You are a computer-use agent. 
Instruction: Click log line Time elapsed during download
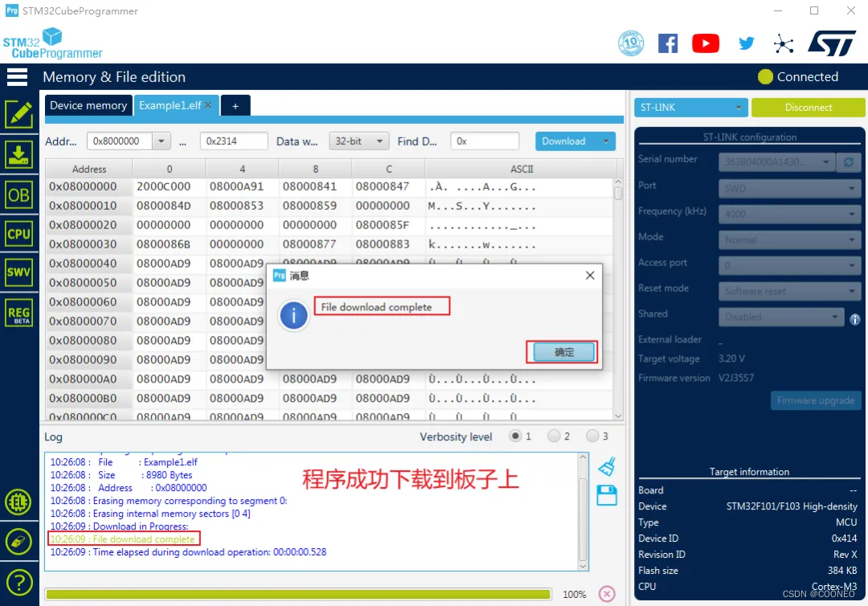pos(188,552)
